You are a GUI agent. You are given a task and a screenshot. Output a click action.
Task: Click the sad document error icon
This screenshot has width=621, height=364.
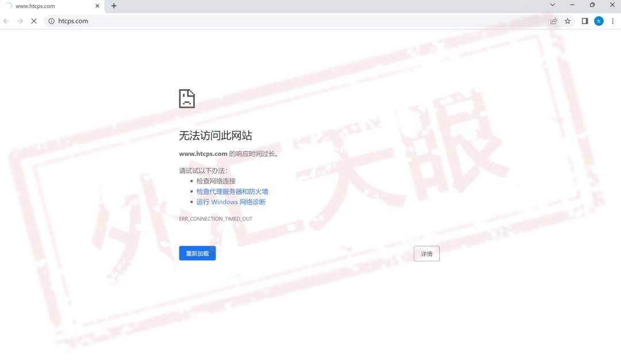pos(187,98)
